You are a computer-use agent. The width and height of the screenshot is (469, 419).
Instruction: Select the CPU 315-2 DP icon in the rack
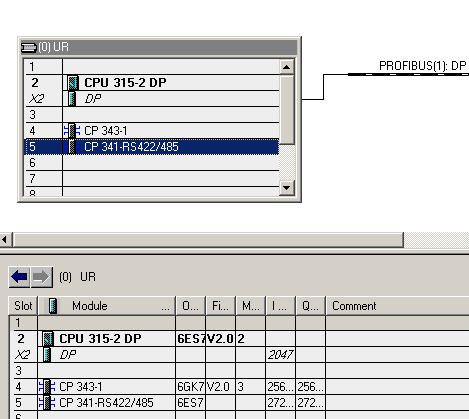[73, 83]
